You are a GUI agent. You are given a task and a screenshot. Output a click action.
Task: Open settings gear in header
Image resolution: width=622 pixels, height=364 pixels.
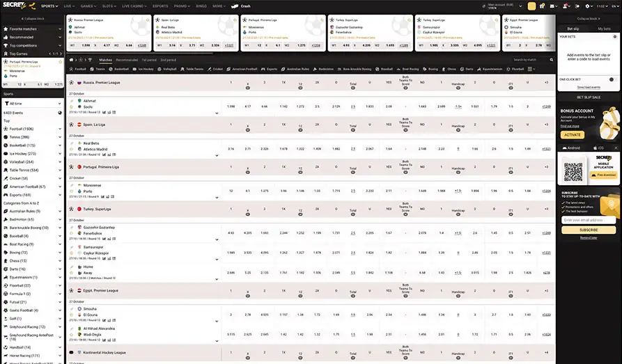[x=587, y=6]
